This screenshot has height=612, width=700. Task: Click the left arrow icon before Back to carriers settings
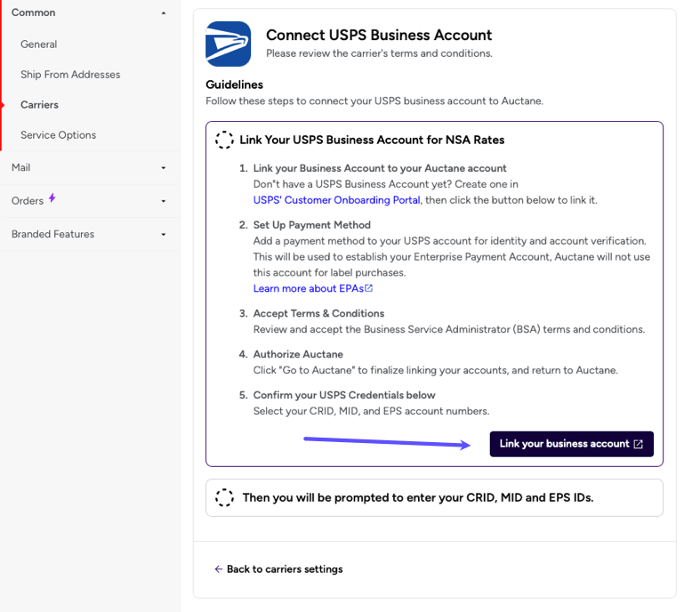click(x=218, y=568)
